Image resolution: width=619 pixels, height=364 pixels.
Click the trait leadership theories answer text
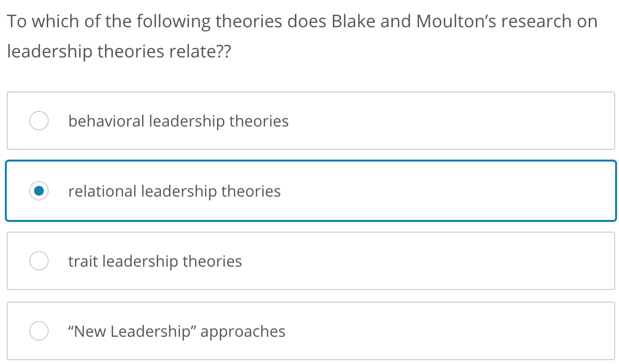point(155,261)
